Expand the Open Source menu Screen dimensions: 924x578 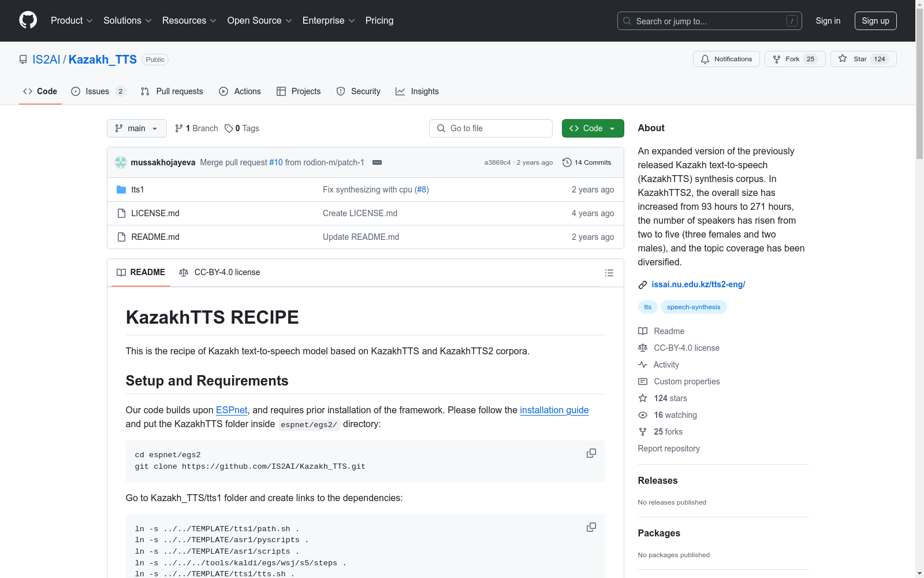(x=260, y=21)
